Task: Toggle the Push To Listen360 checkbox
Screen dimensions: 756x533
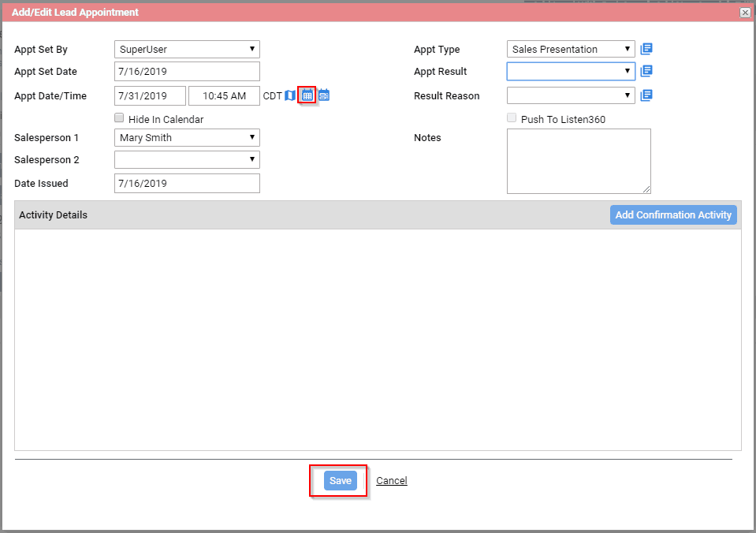Action: point(512,117)
